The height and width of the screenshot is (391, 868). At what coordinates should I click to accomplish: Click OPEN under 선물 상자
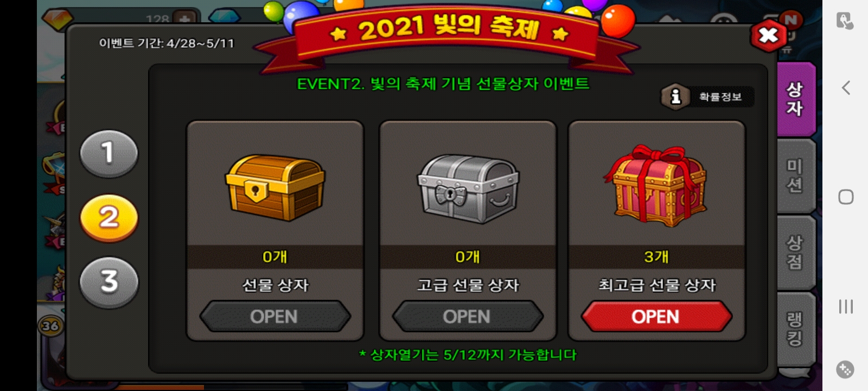coord(275,317)
